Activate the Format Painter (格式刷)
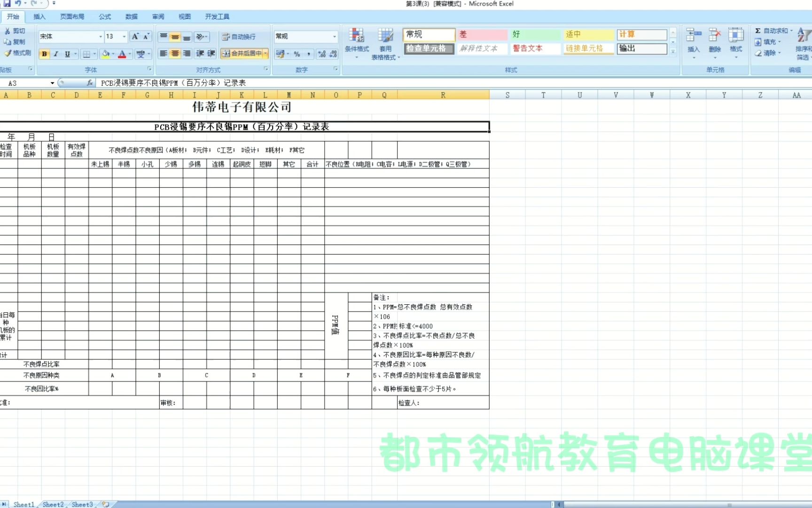This screenshot has height=508, width=812. 17,53
